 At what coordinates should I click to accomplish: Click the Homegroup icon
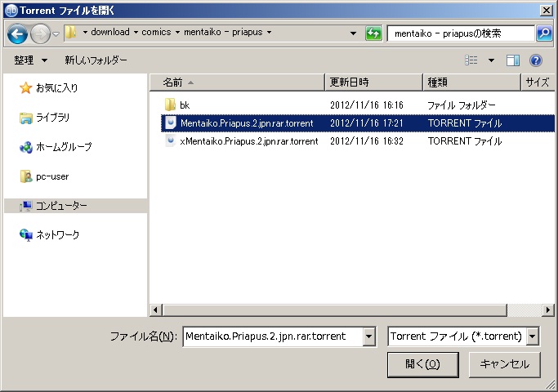[25, 147]
